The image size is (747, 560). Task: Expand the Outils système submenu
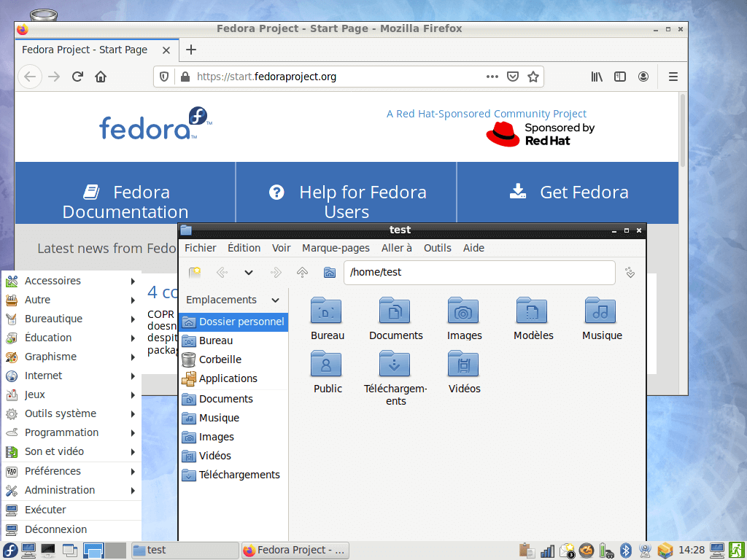click(71, 414)
